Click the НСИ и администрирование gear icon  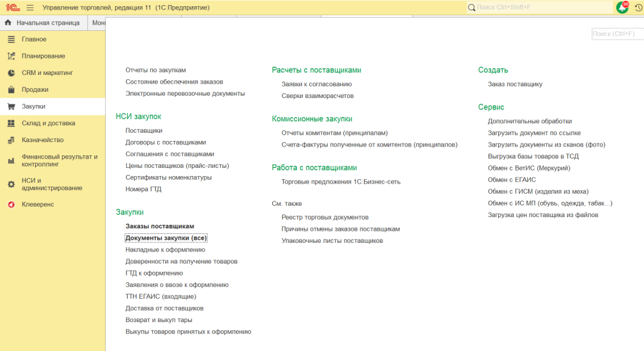point(11,184)
